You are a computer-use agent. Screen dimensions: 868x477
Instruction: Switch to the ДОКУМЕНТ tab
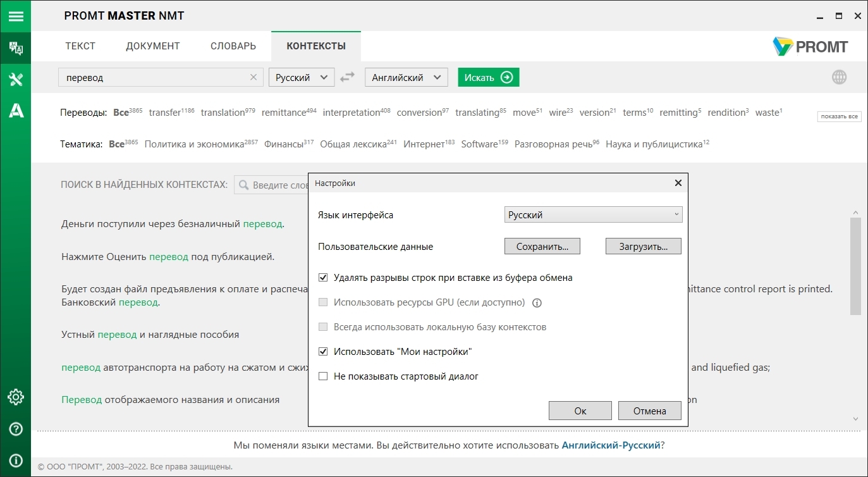coord(153,46)
